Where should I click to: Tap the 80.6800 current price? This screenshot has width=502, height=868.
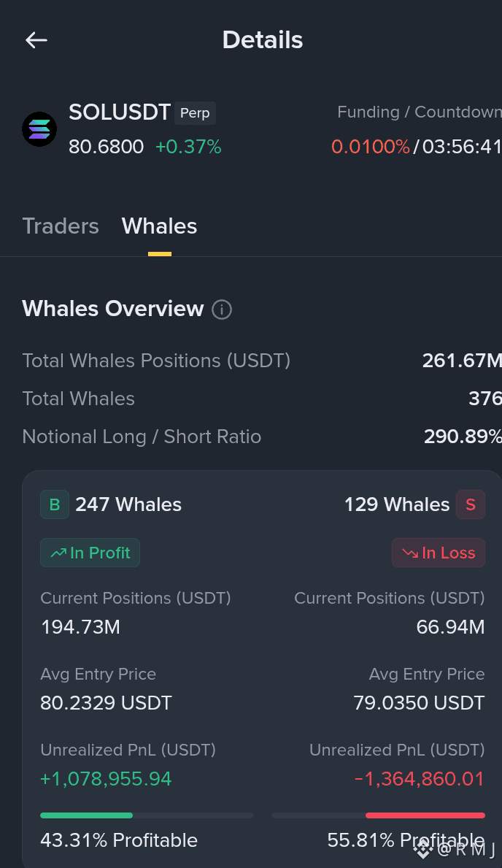click(x=107, y=147)
